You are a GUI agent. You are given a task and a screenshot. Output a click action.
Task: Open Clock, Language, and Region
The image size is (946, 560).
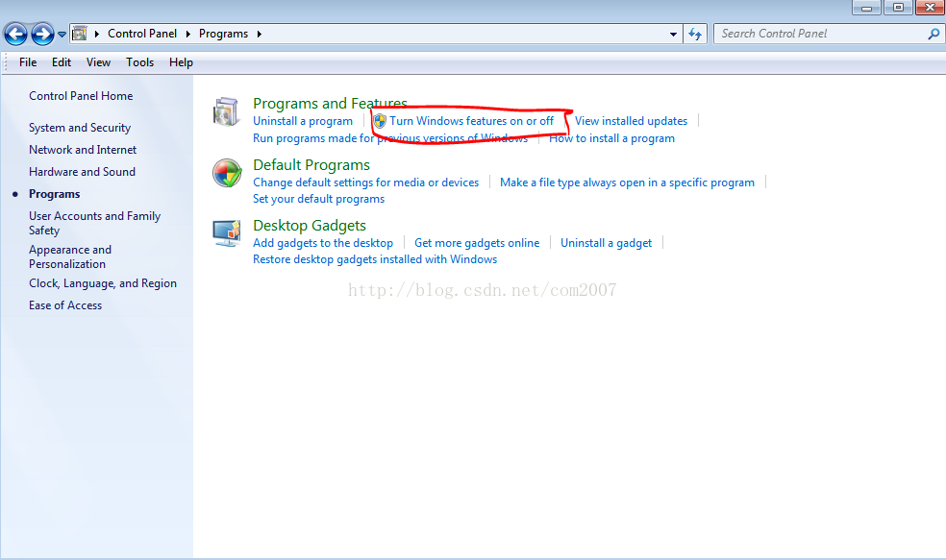click(x=103, y=283)
